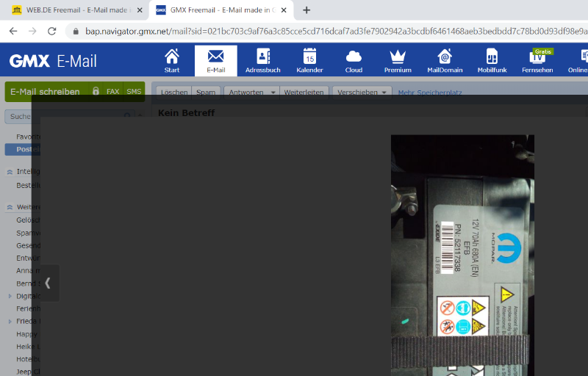This screenshot has width=588, height=376.
Task: Collapse the Weitere folders section
Action: coord(10,207)
